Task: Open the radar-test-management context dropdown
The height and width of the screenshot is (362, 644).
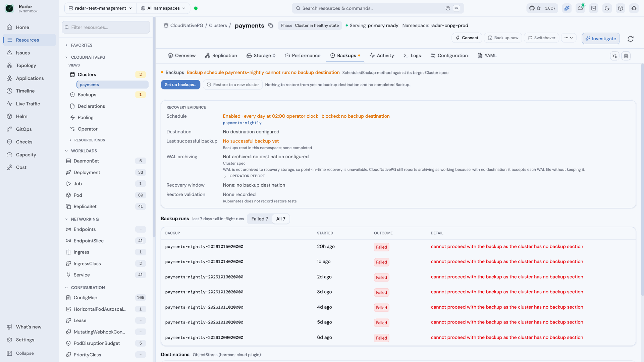Action: point(100,8)
